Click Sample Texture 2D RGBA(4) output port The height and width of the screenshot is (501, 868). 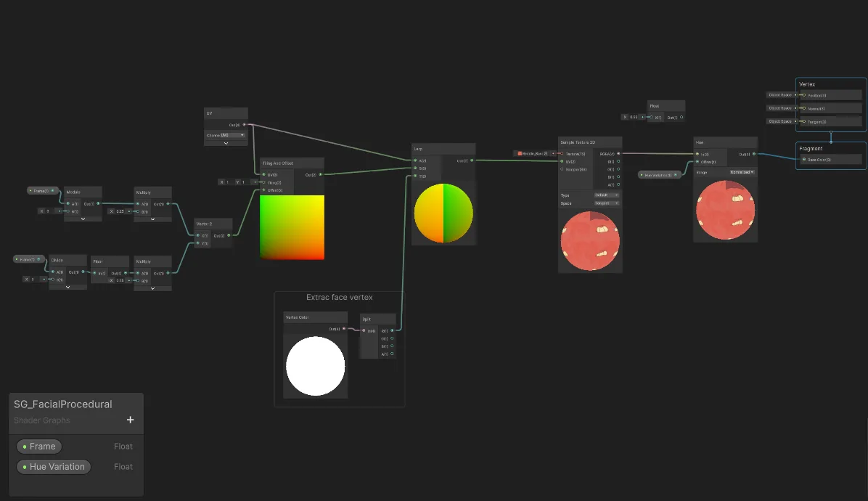click(x=618, y=153)
